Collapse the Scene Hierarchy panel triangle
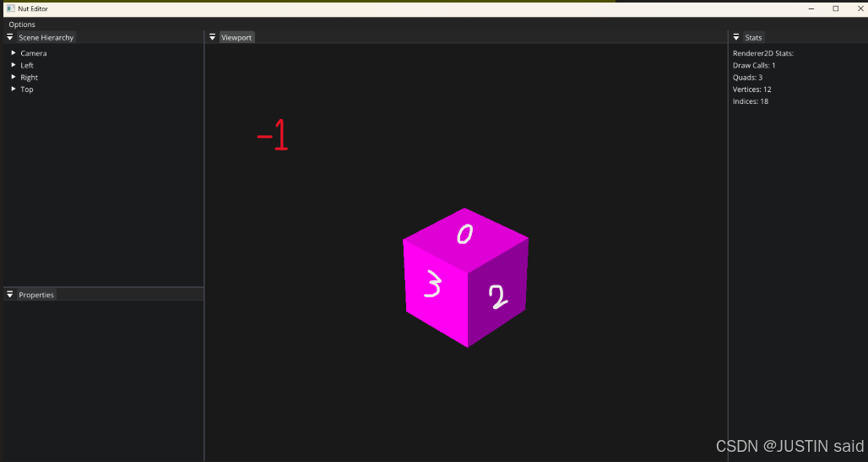868x462 pixels. point(9,37)
